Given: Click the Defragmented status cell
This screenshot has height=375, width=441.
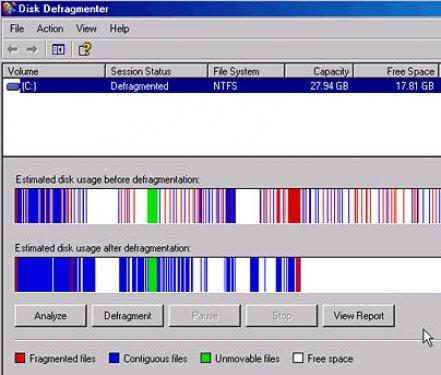Looking at the screenshot, I should pyautogui.click(x=139, y=86).
